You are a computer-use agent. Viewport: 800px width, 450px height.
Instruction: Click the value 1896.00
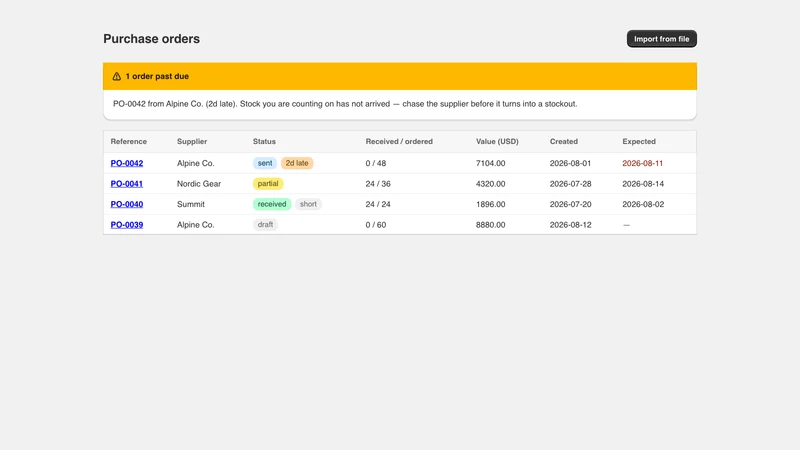point(490,204)
